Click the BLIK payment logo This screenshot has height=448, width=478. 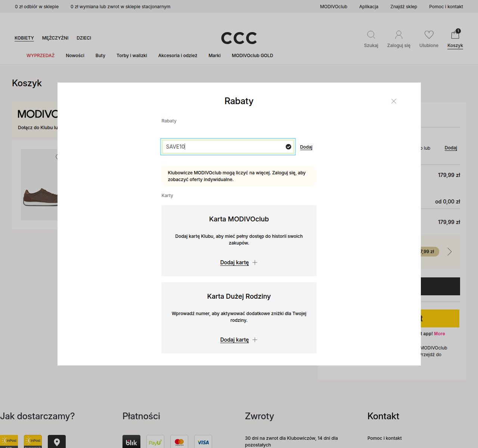131,442
